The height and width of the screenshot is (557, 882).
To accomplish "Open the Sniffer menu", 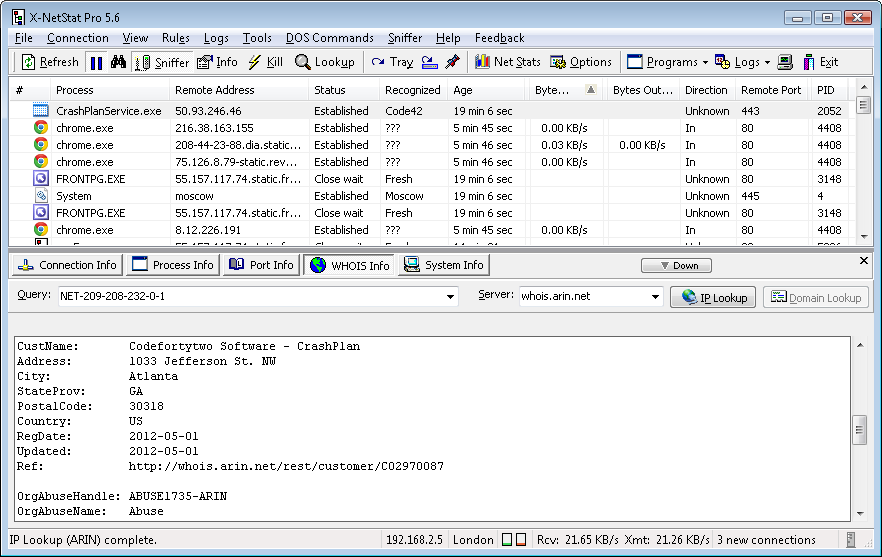I will tap(405, 38).
